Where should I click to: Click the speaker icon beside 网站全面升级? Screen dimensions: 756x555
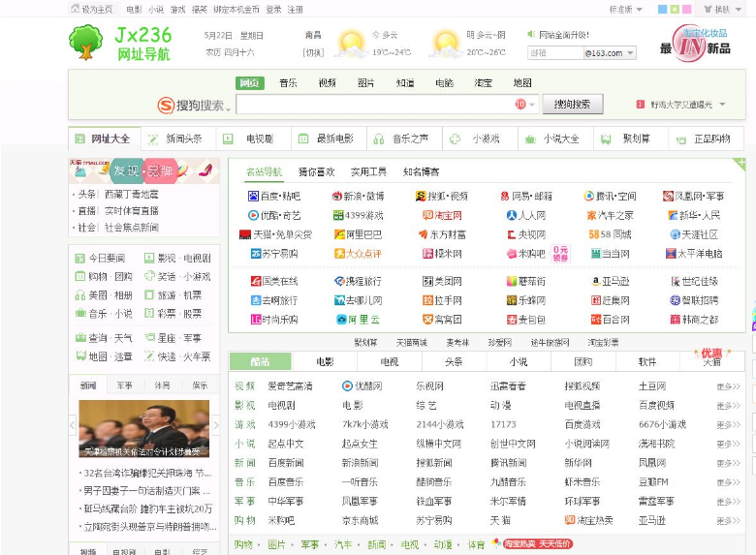[x=531, y=34]
